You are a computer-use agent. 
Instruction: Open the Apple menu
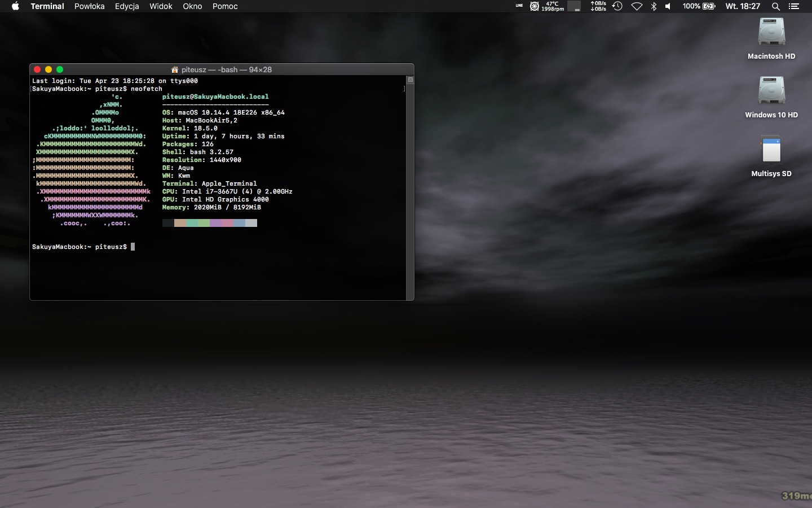coord(15,6)
